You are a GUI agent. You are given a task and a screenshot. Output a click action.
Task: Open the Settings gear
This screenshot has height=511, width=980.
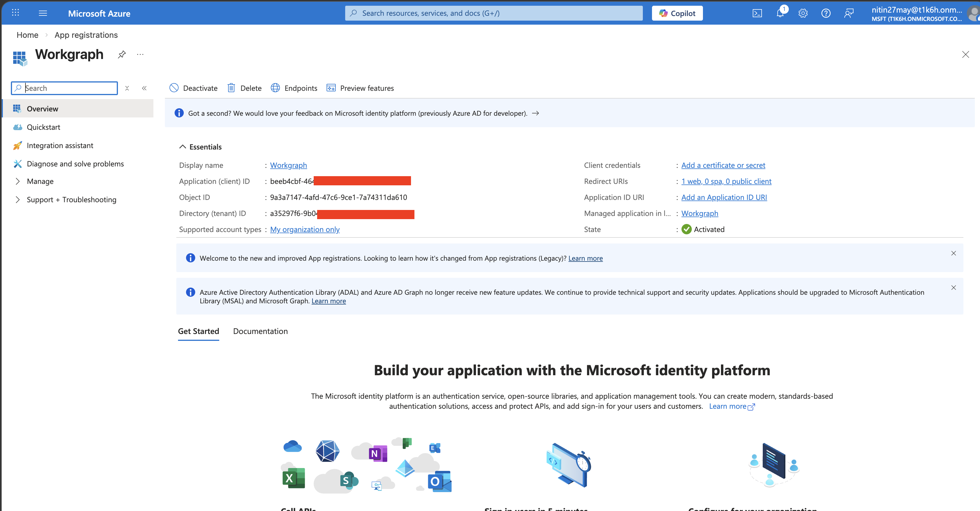click(803, 13)
